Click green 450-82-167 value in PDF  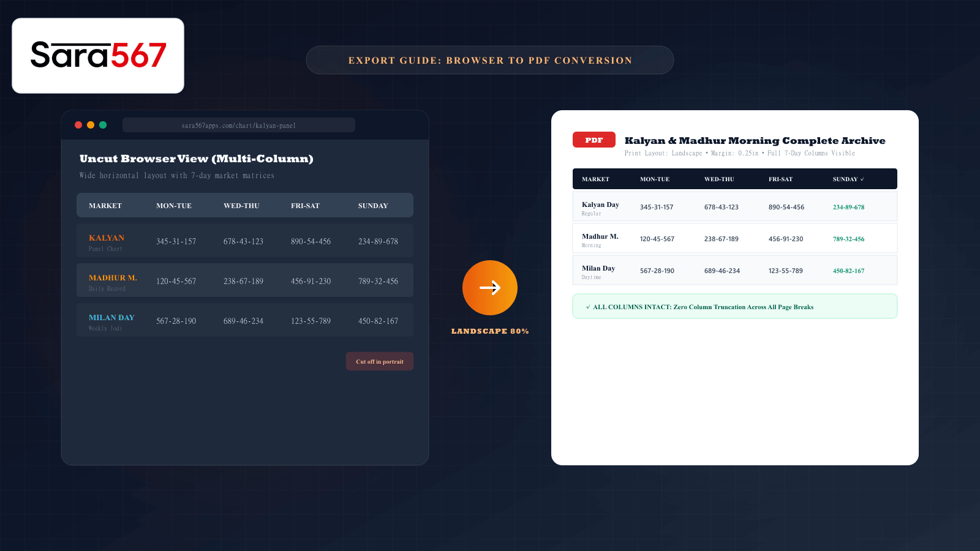[x=848, y=271]
